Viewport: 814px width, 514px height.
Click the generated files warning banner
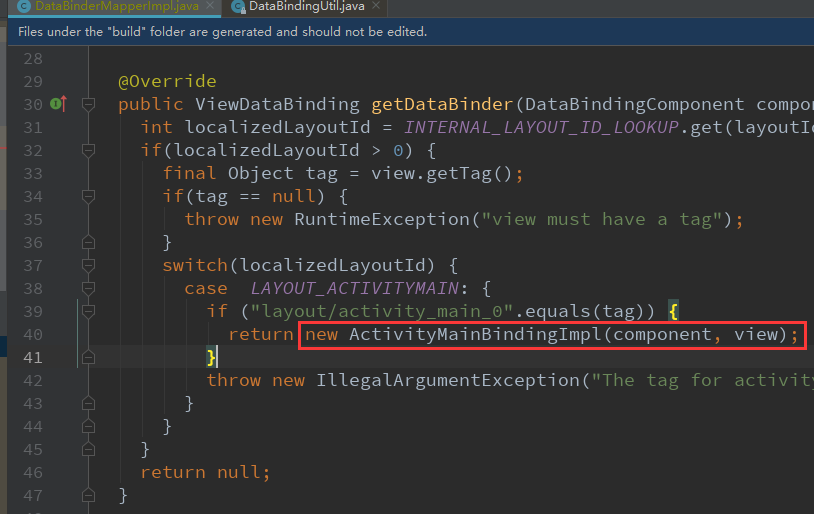tap(411, 32)
